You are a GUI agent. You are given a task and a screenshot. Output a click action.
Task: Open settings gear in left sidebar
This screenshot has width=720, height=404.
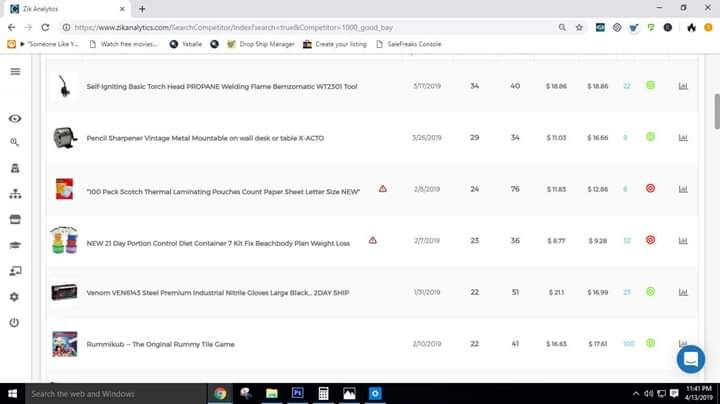pos(15,297)
